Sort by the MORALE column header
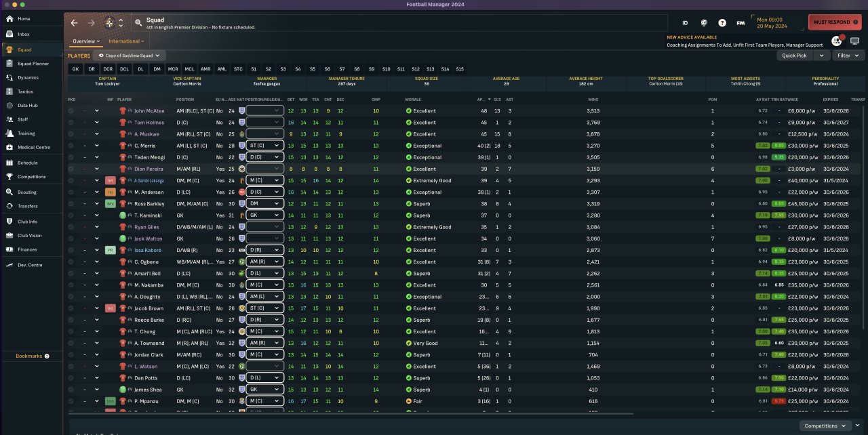The width and height of the screenshot is (868, 435). point(413,100)
